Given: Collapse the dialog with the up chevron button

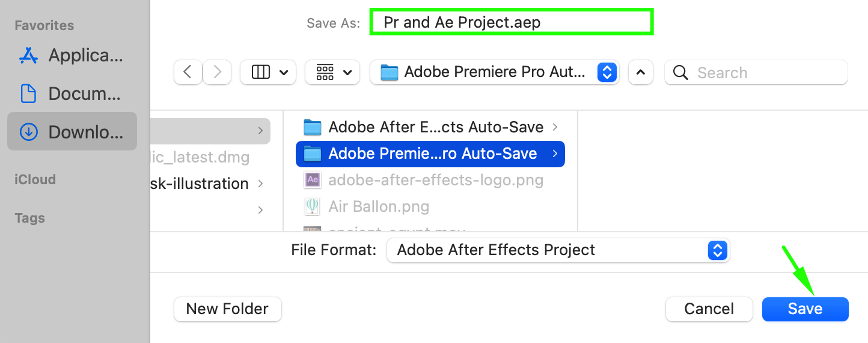Looking at the screenshot, I should coord(641,72).
